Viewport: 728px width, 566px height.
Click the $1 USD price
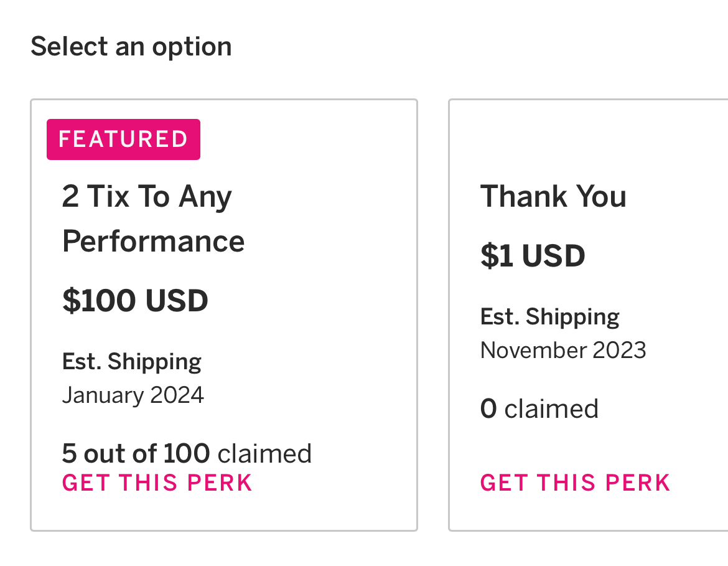tap(533, 256)
